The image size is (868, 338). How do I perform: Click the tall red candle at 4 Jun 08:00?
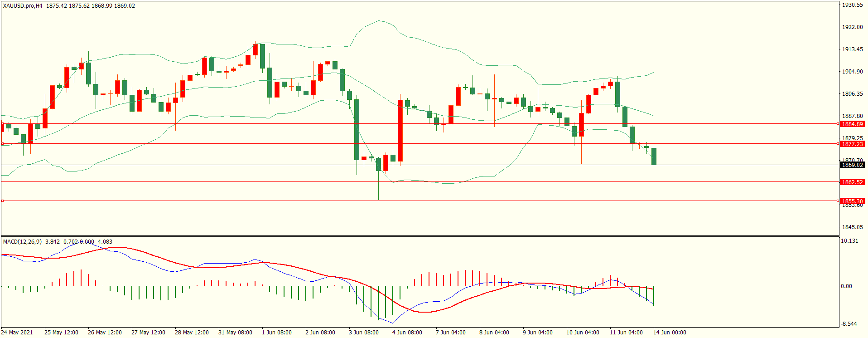click(400, 131)
